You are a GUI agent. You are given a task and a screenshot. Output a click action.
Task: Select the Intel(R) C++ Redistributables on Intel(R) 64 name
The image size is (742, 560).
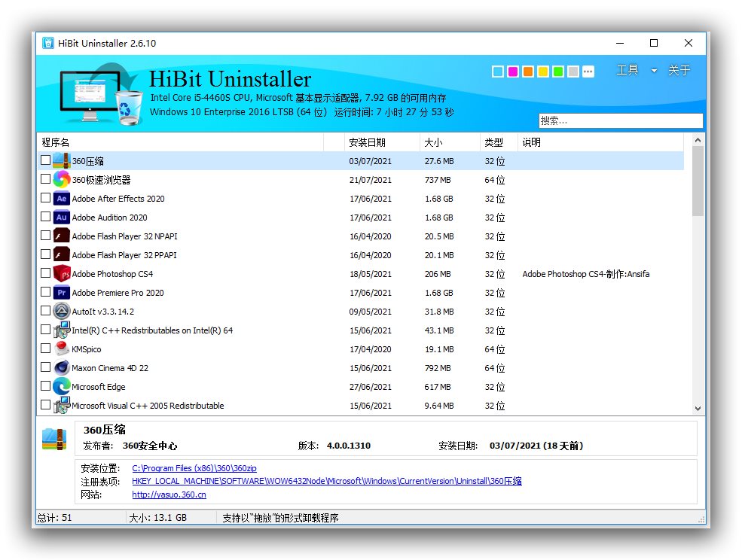pyautogui.click(x=152, y=330)
